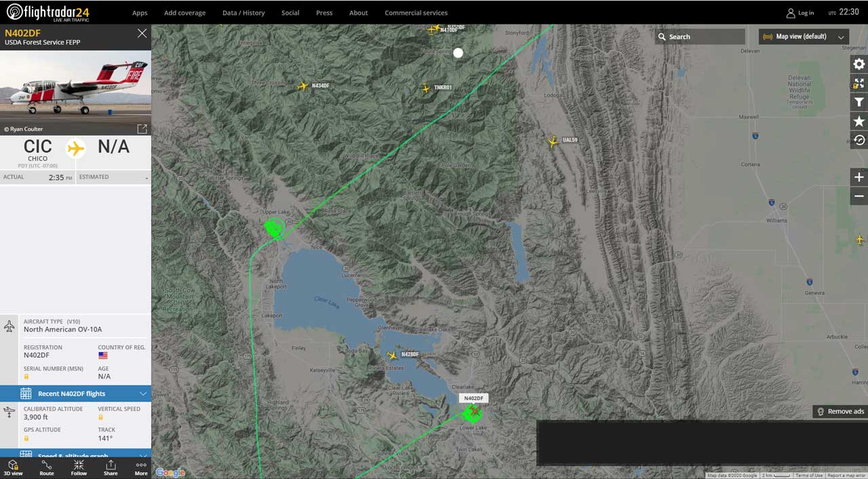Open Data / History menu
Viewport: 868px width, 479px height.
pos(244,13)
